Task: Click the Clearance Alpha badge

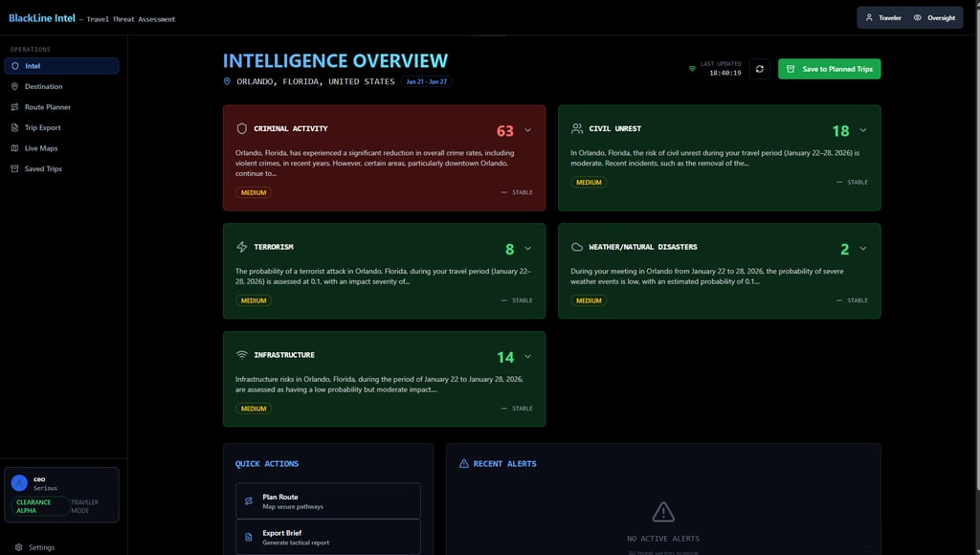Action: [40, 506]
